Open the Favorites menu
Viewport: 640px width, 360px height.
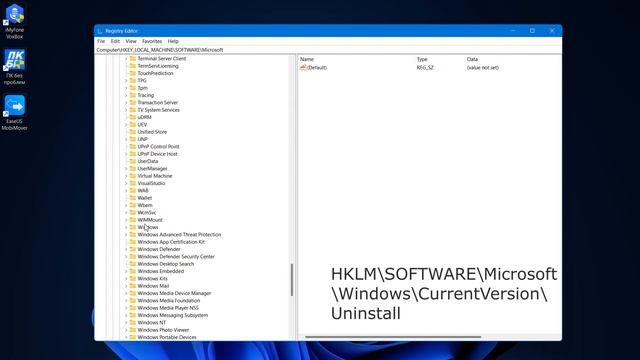pyautogui.click(x=152, y=41)
